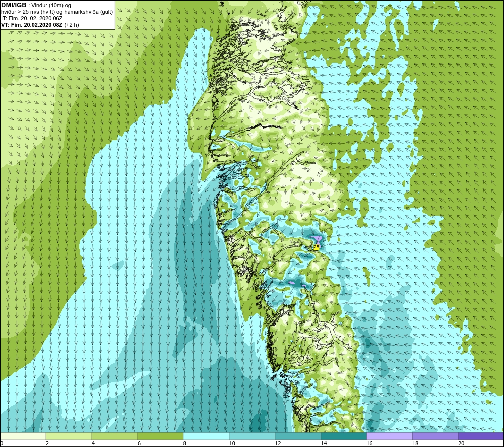Image resolution: width=504 pixels, height=447 pixels.
Task: Click the 'VT: Fim. 20.02.2020 08Z' line
Action: (x=32, y=25)
